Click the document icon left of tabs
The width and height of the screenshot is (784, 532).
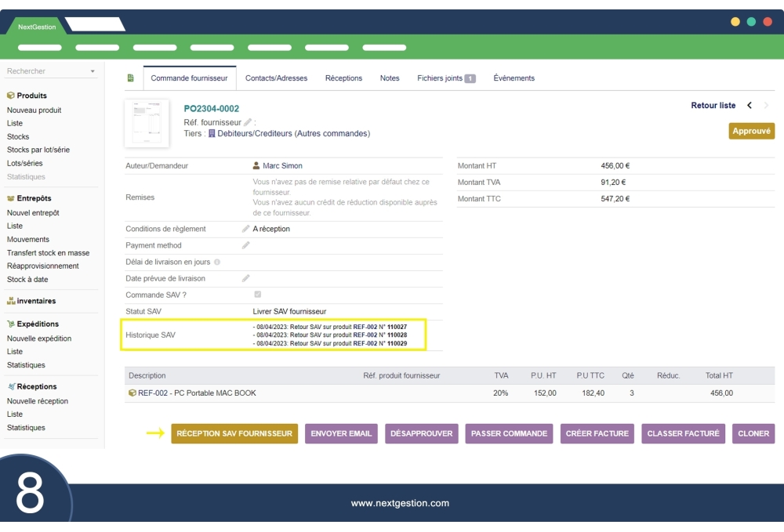coord(130,78)
